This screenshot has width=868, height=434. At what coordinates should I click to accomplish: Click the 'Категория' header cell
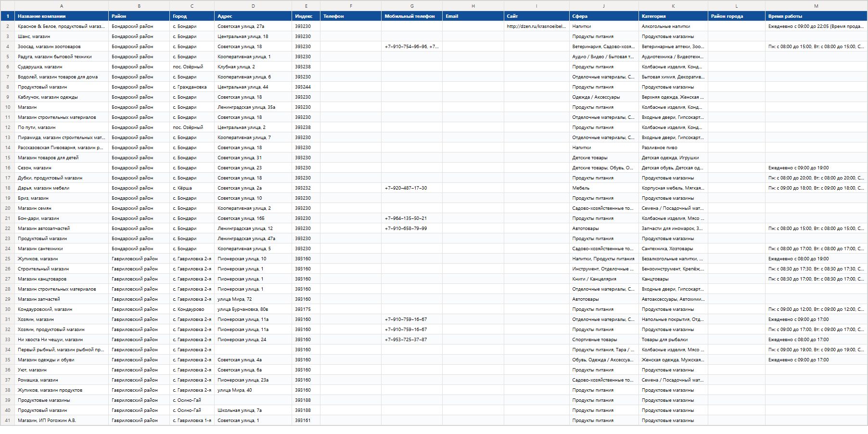673,16
